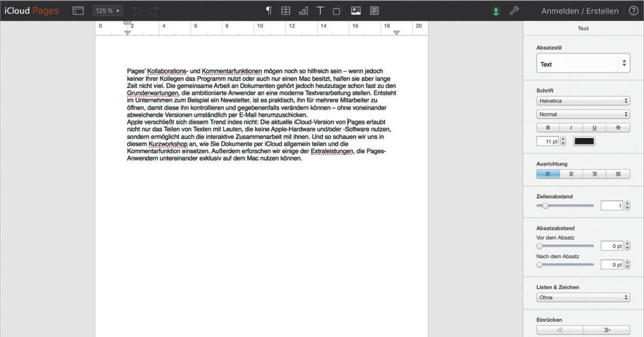This screenshot has width=644, height=337.
Task: Click the 11 pt font size field
Action: (x=548, y=142)
